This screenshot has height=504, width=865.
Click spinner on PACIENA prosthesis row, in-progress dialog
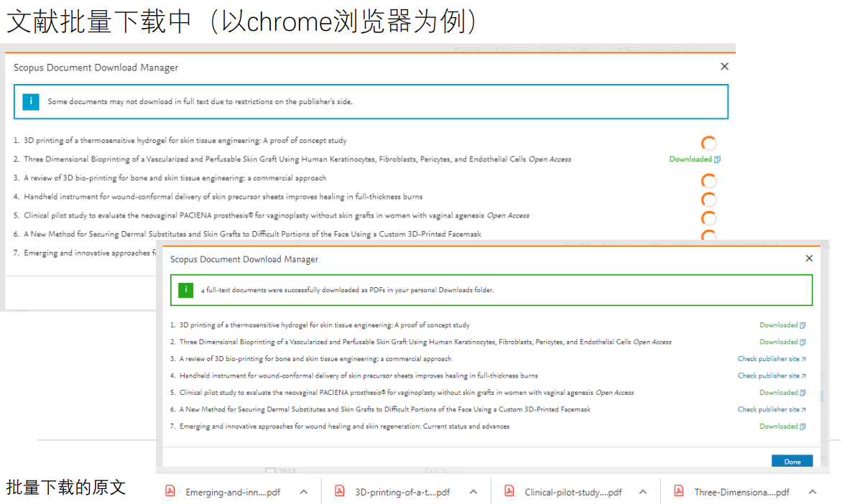[x=708, y=218]
